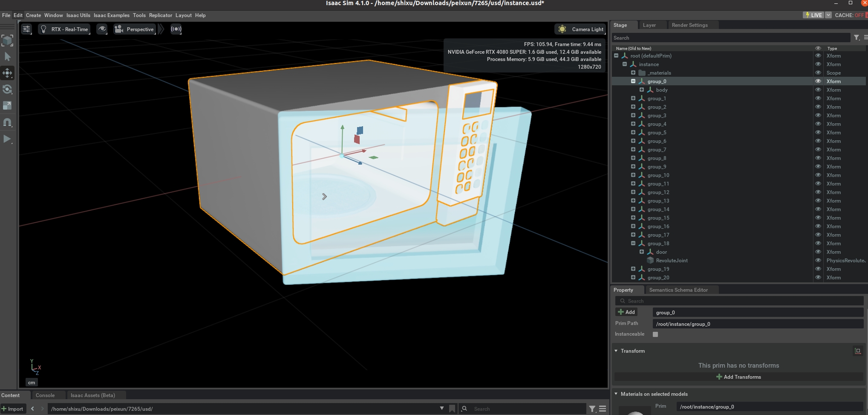Collapse the Transform section in Property panel
Image resolution: width=868 pixels, height=415 pixels.
[x=616, y=351]
